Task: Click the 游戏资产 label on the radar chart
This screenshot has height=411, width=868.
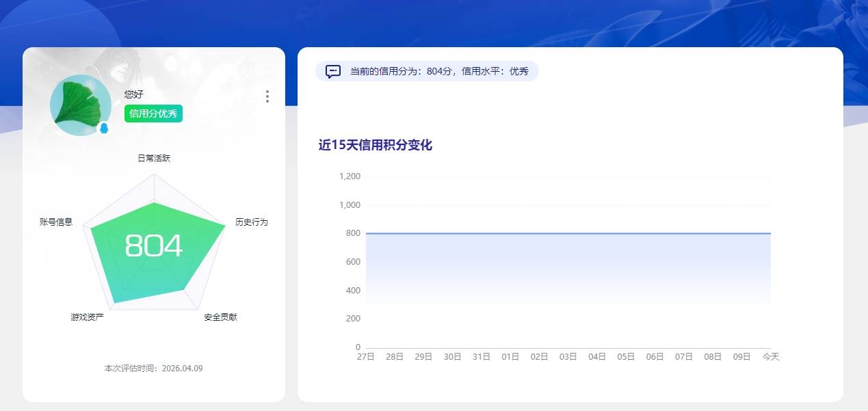Action: (86, 317)
